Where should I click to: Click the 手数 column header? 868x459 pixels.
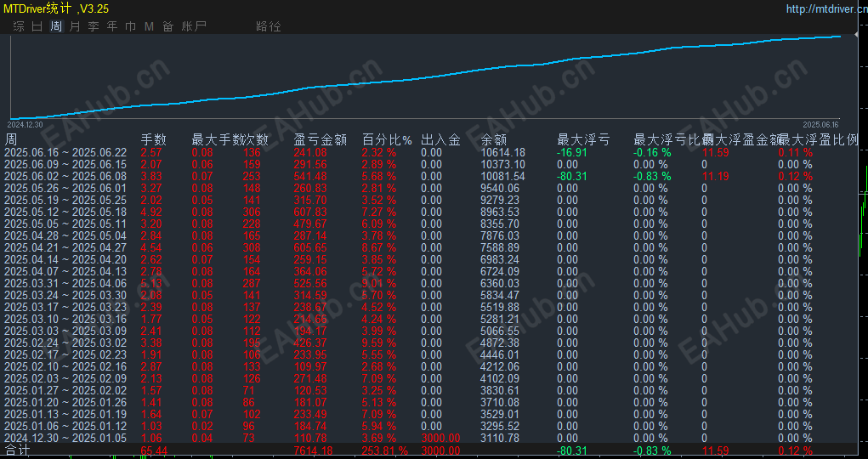tap(153, 139)
